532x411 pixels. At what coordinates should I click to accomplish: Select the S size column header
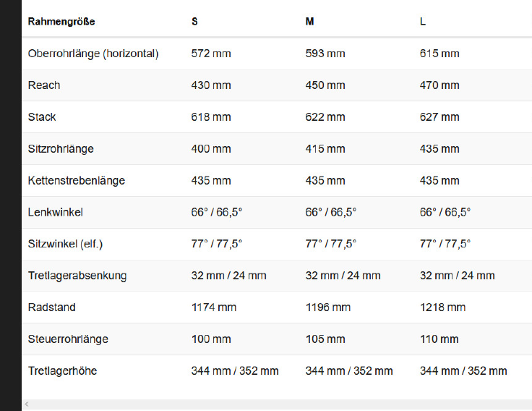coord(194,22)
